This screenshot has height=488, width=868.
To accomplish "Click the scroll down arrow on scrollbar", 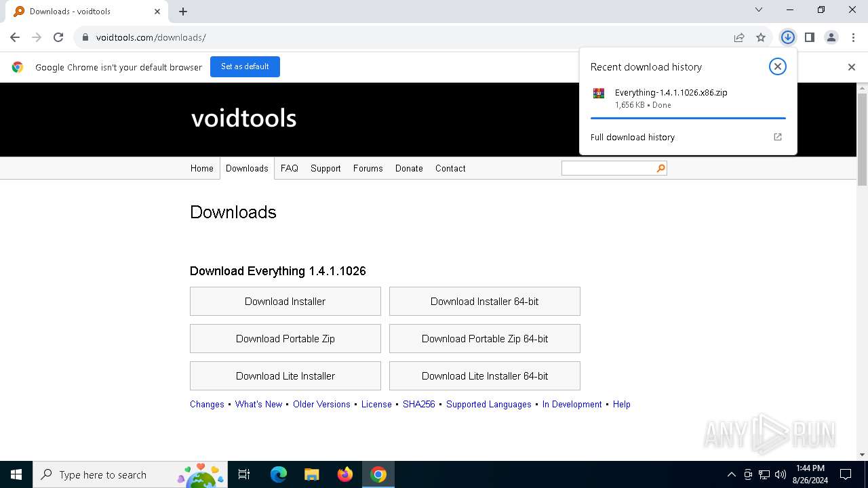I will (863, 455).
